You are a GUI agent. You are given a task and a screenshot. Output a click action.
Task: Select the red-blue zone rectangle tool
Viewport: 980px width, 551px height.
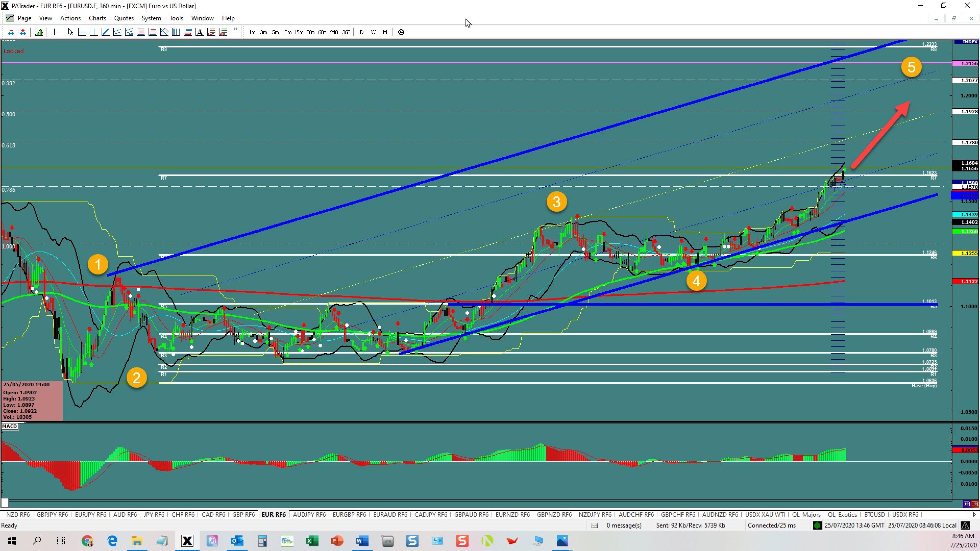tap(188, 32)
